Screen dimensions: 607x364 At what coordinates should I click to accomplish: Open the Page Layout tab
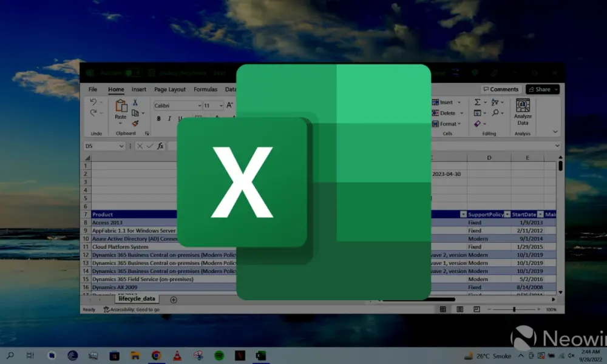[170, 90]
